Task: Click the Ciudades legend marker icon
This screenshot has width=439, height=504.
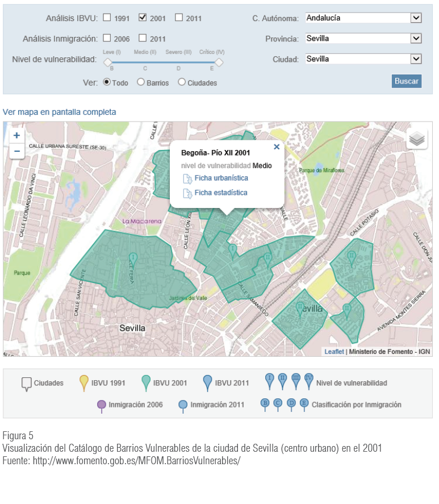Action: [26, 384]
